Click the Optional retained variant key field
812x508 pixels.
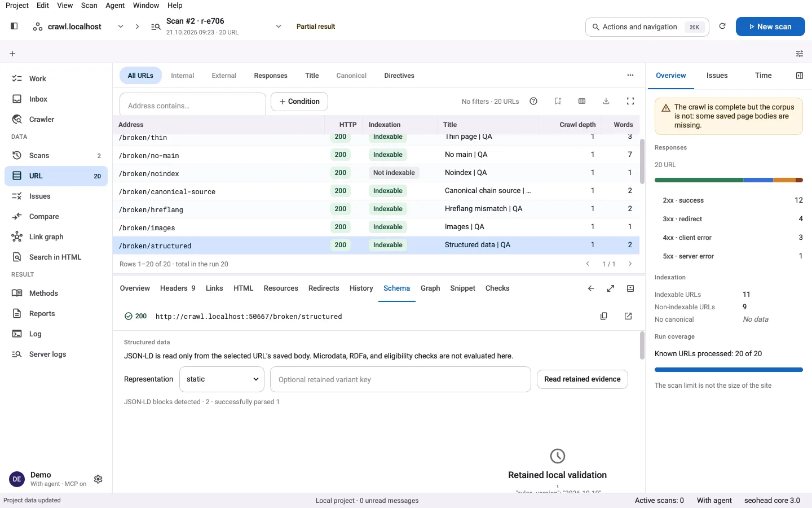(x=401, y=379)
